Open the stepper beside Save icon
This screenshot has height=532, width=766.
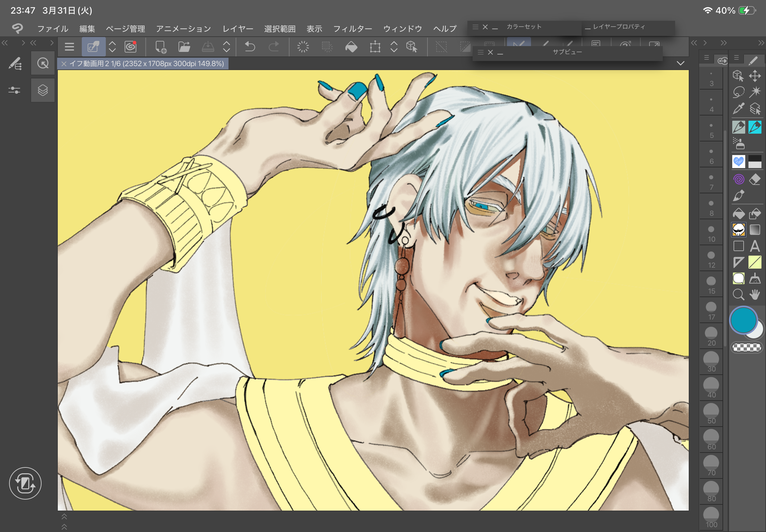coord(227,47)
